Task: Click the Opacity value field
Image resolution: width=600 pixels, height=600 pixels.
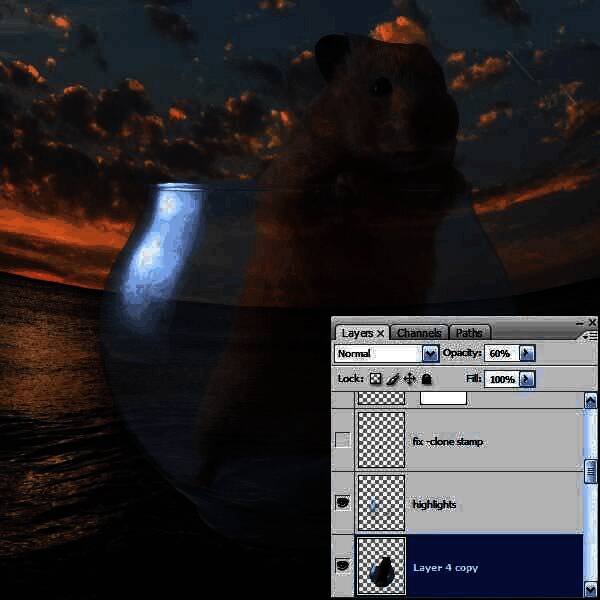Action: click(500, 353)
